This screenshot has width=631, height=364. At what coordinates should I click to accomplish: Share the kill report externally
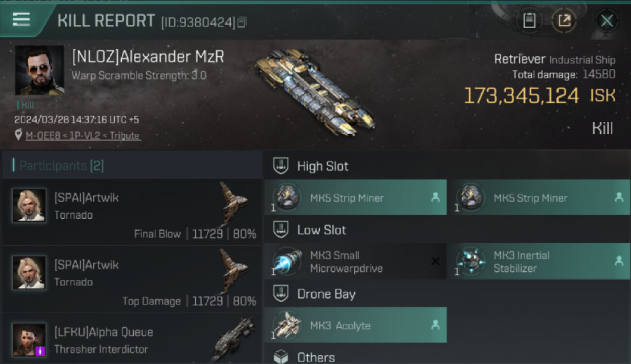pos(564,20)
